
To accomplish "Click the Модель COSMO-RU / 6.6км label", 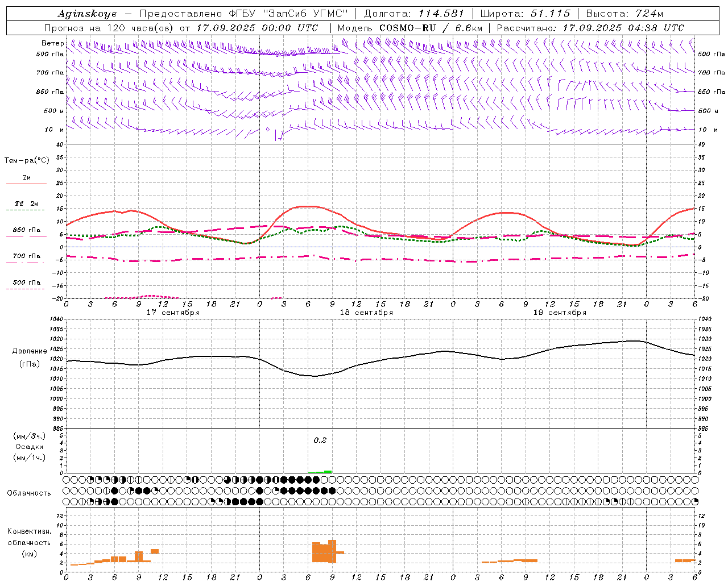I will point(409,28).
